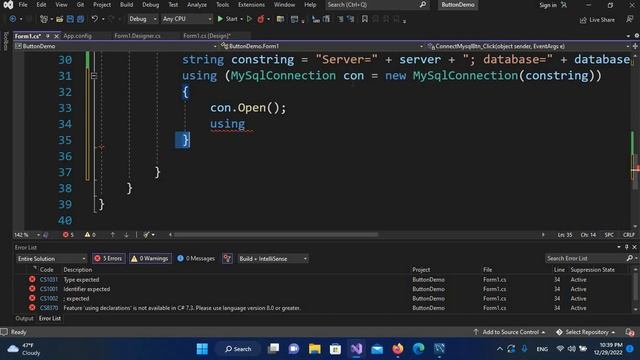
Task: Click the Search Error List field
Action: [x=586, y=258]
